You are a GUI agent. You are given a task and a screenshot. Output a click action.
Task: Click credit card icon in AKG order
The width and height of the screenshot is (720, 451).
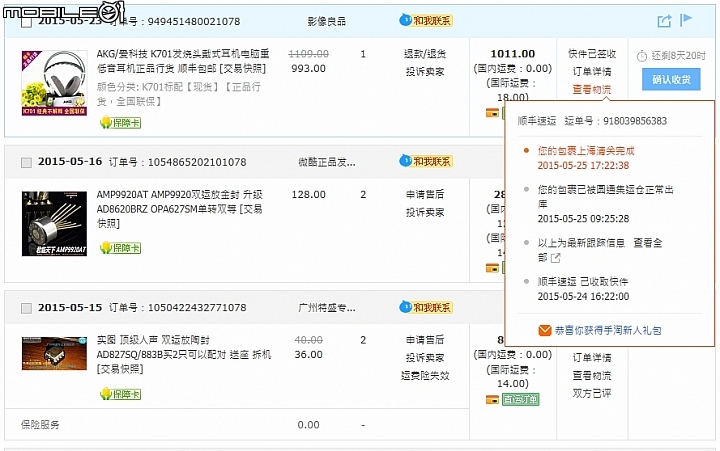pyautogui.click(x=492, y=113)
